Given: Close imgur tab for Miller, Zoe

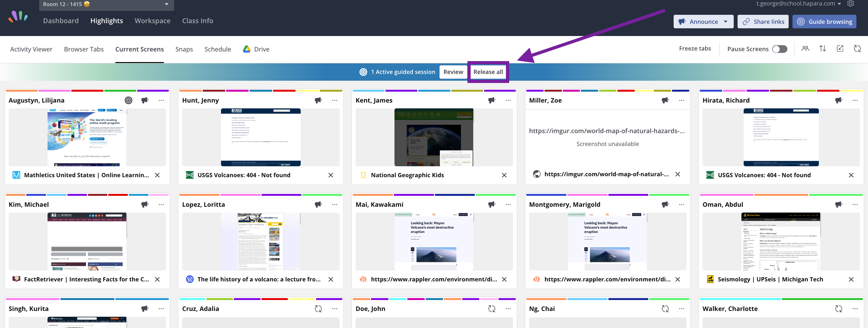Looking at the screenshot, I should pyautogui.click(x=678, y=174).
